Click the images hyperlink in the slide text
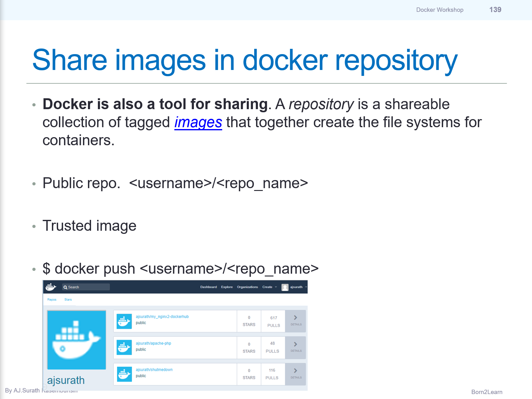Viewport: 532px width, 399px height. [198, 123]
